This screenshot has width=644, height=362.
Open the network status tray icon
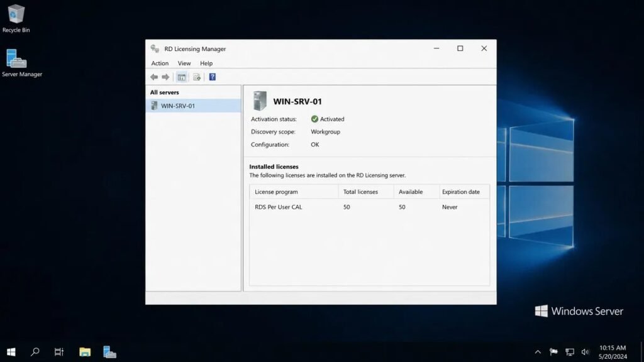click(570, 352)
